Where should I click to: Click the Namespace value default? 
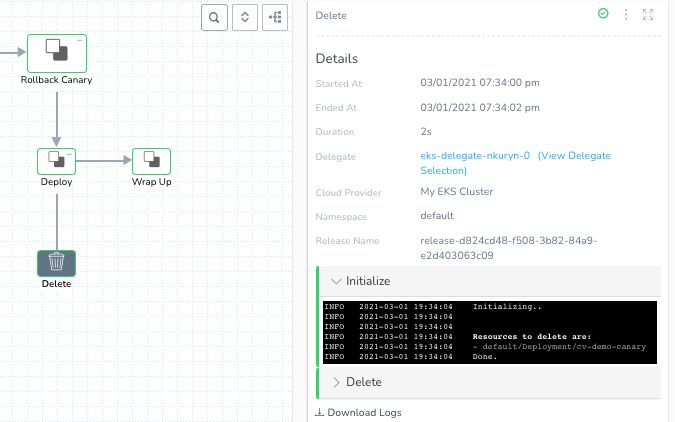click(437, 216)
